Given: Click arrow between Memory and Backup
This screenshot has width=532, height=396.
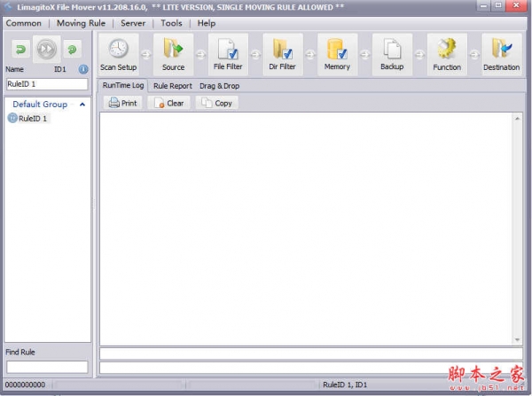Looking at the screenshot, I should point(364,54).
